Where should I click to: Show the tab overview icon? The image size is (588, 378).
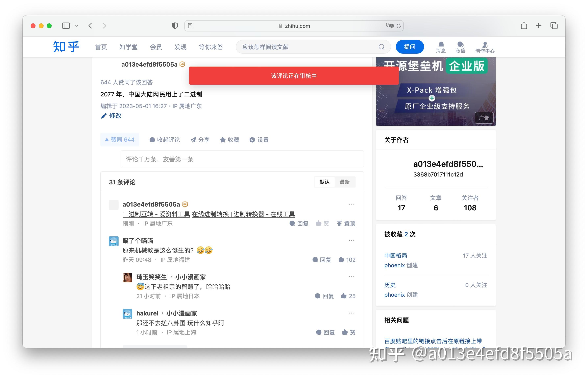tap(554, 26)
